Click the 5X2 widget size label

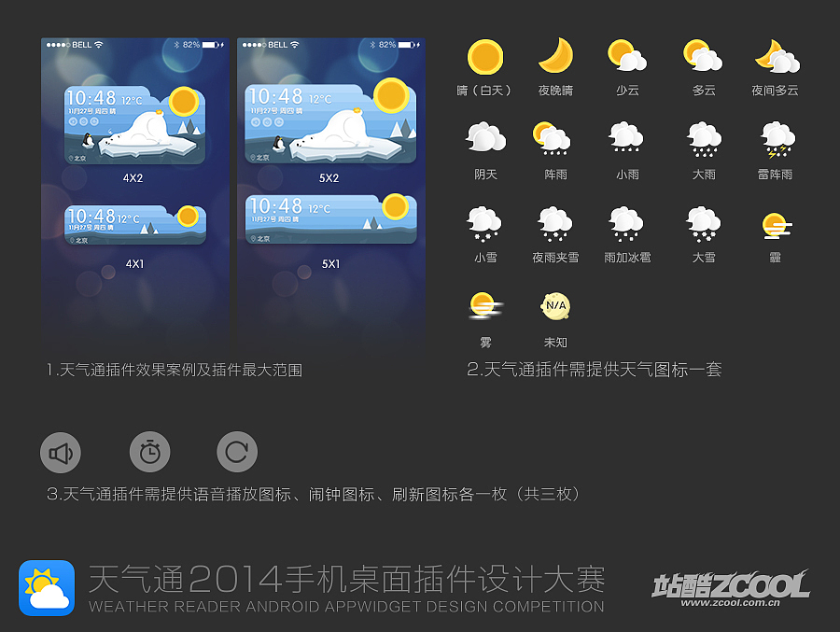(329, 178)
